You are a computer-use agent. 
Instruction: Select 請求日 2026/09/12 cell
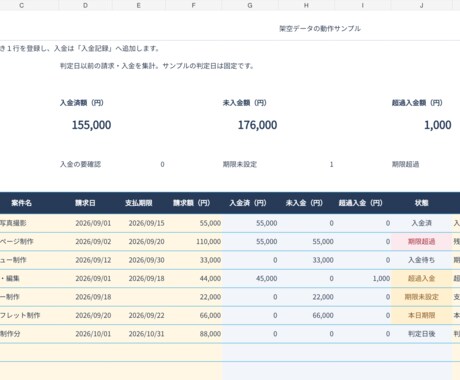click(85, 260)
